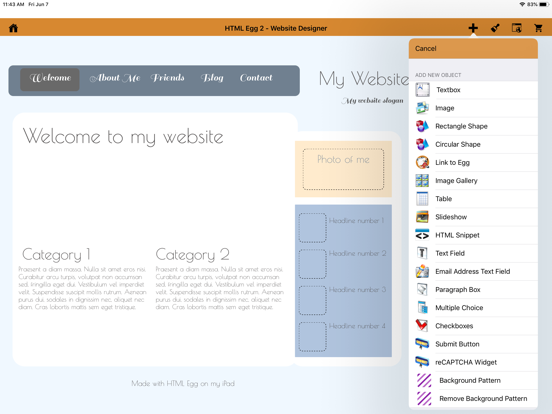This screenshot has width=552, height=414.
Task: Select the Blog navigation tab
Action: (212, 78)
